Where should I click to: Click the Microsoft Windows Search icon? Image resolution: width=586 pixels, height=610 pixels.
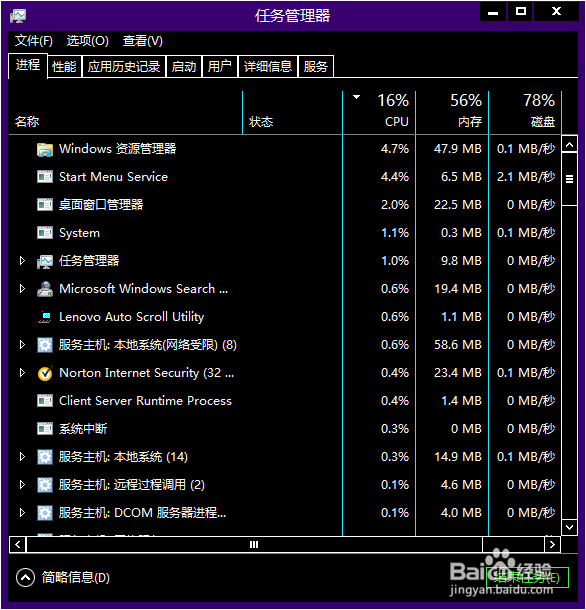(x=45, y=289)
